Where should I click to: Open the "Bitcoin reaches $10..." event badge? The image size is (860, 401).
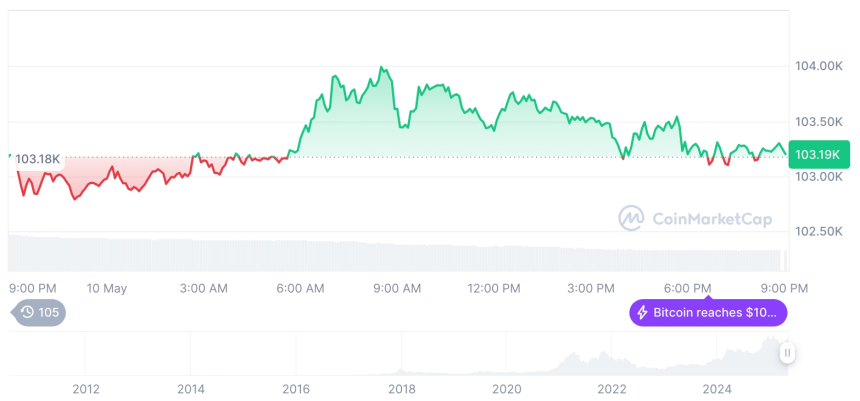coord(708,313)
